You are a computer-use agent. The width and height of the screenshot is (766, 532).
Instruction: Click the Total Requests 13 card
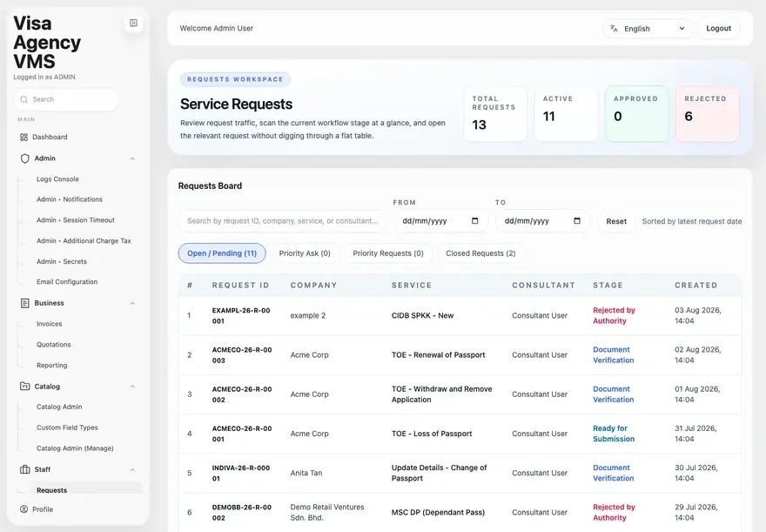point(495,114)
